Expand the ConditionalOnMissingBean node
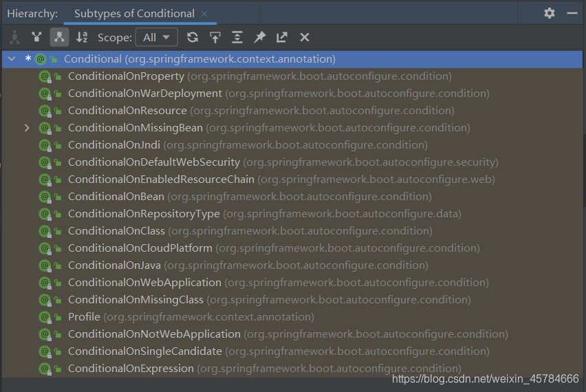This screenshot has width=586, height=392. pos(27,128)
